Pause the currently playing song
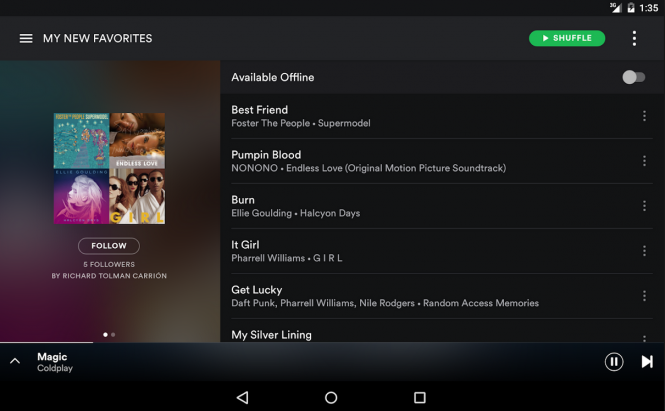665x411 pixels. click(x=614, y=362)
